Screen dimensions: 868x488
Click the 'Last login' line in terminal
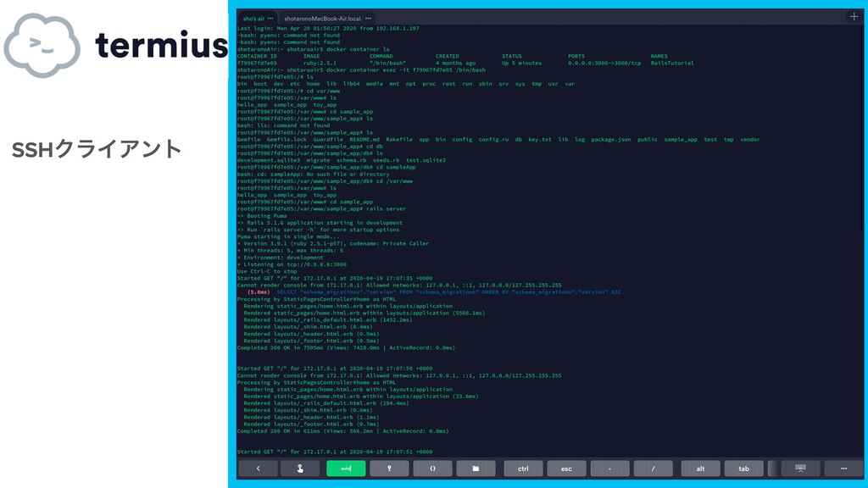pyautogui.click(x=328, y=28)
